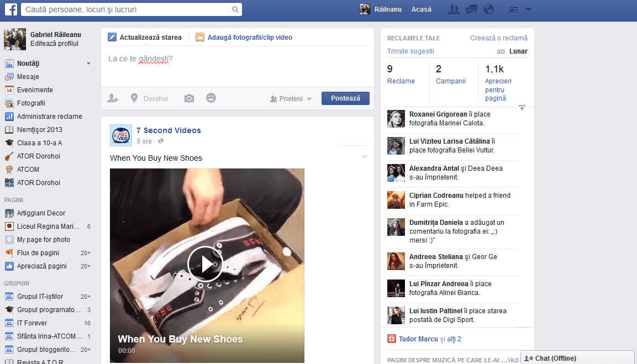Open Mesaje in left sidebar
The height and width of the screenshot is (364, 637).
click(28, 77)
